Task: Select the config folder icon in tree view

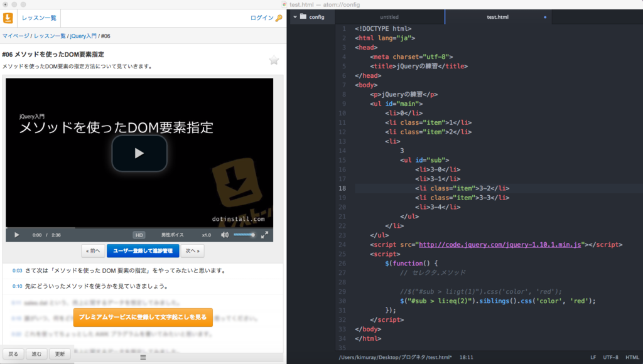Action: tap(303, 17)
